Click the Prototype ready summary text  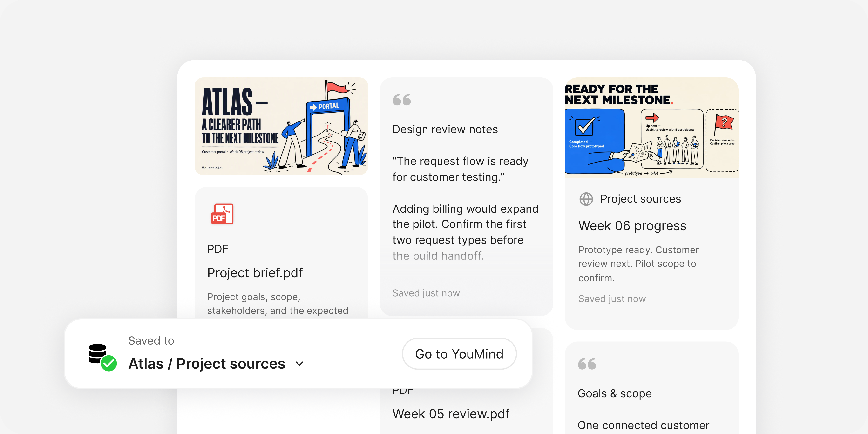click(638, 264)
